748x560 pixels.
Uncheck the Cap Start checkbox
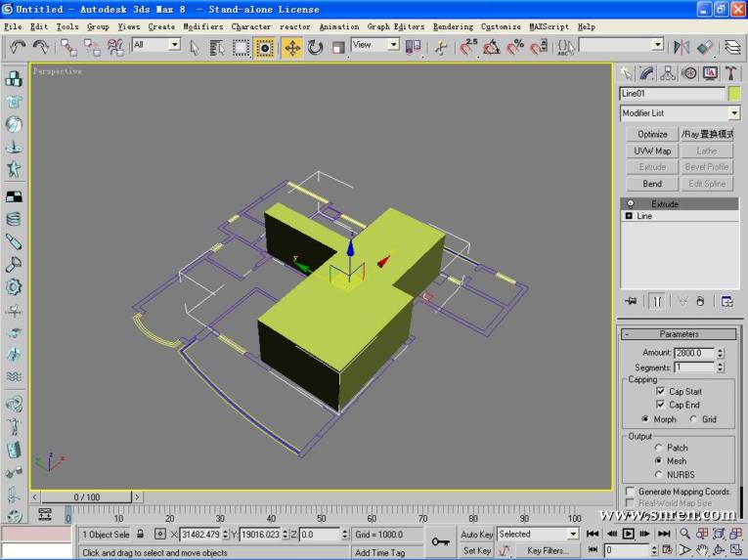pos(661,391)
